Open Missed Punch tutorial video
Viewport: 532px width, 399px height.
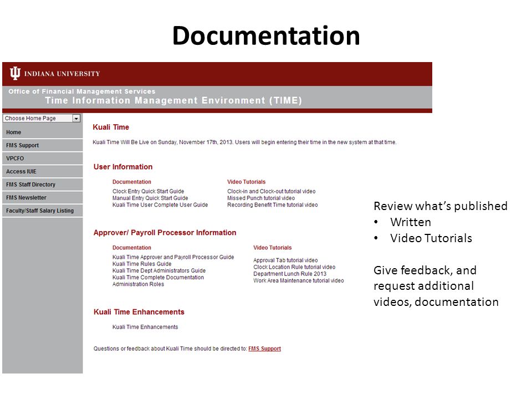click(261, 198)
